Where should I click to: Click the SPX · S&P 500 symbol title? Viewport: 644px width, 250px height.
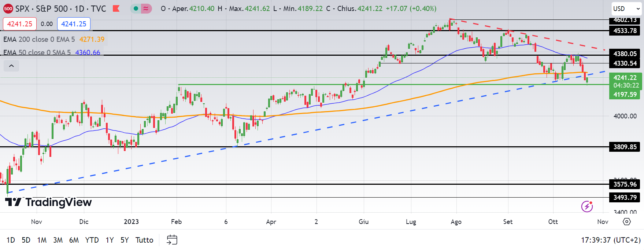point(60,8)
